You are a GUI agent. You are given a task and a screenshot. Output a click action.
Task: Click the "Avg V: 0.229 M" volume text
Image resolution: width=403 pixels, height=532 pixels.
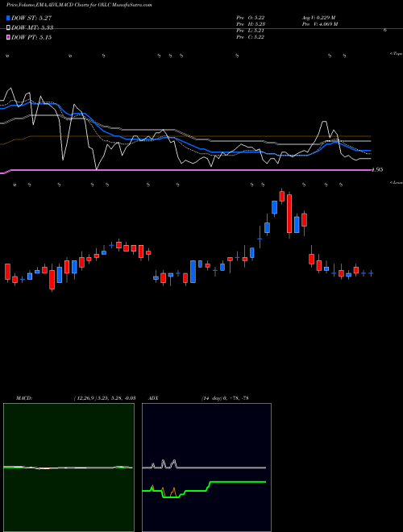318,18
